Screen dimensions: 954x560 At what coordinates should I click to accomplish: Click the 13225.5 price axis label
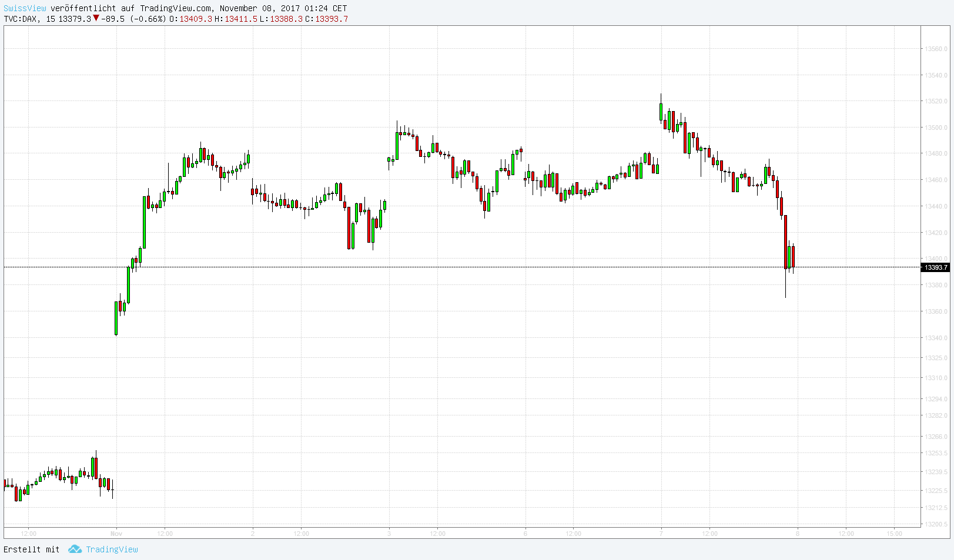[x=936, y=491]
